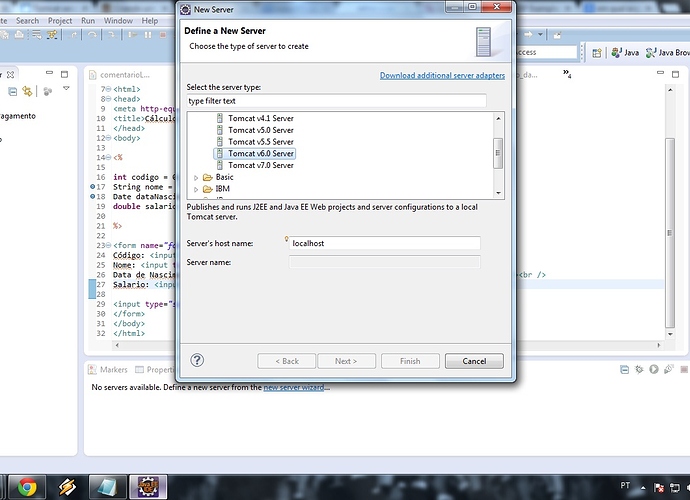Collapse the <head> fold at line 8

coord(109,99)
